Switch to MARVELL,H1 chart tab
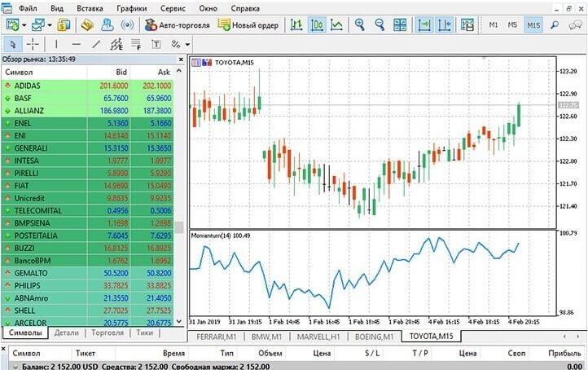Image resolution: width=588 pixels, height=370 pixels. point(318,337)
